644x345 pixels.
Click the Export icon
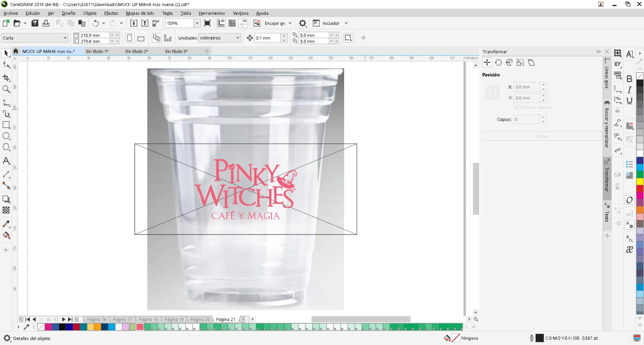pyautogui.click(x=145, y=23)
